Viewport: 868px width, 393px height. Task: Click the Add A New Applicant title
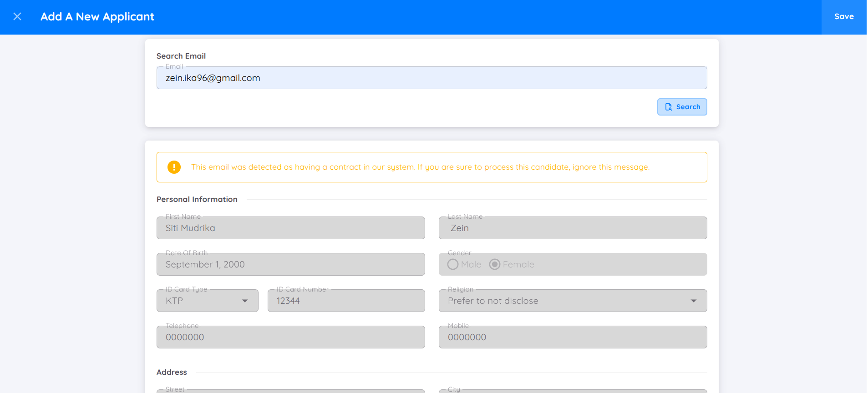[97, 17]
